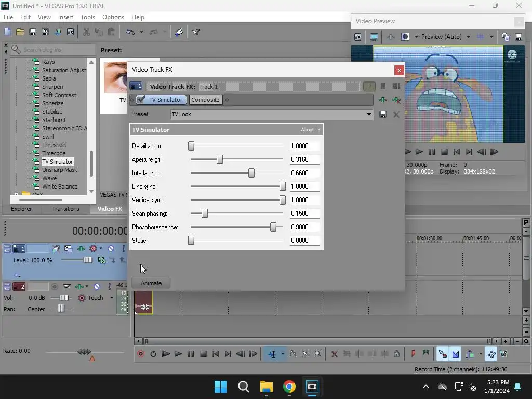Open automation settings dropdown arrow on track 1
Image resolution: width=532 pixels, height=399 pixels.
pyautogui.click(x=101, y=249)
